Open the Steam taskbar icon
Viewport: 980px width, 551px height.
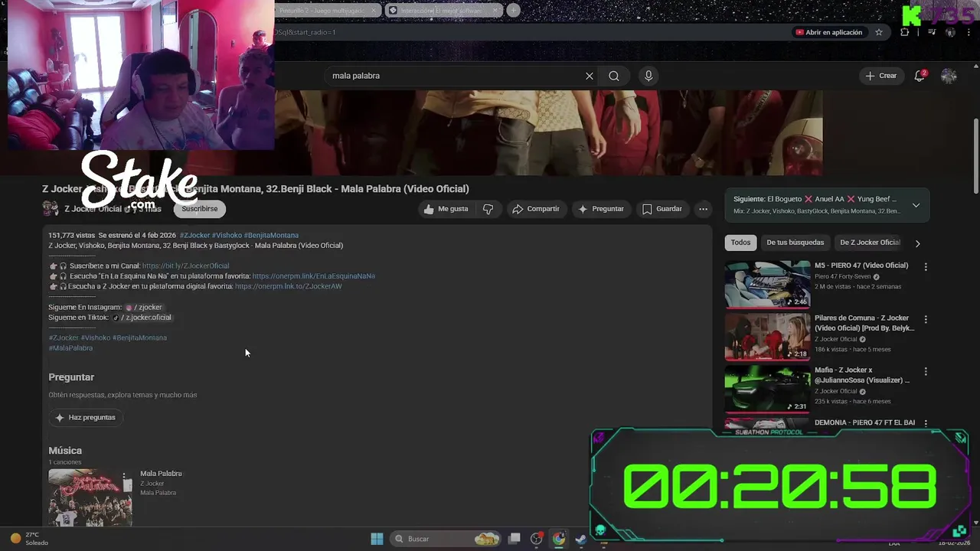(581, 539)
